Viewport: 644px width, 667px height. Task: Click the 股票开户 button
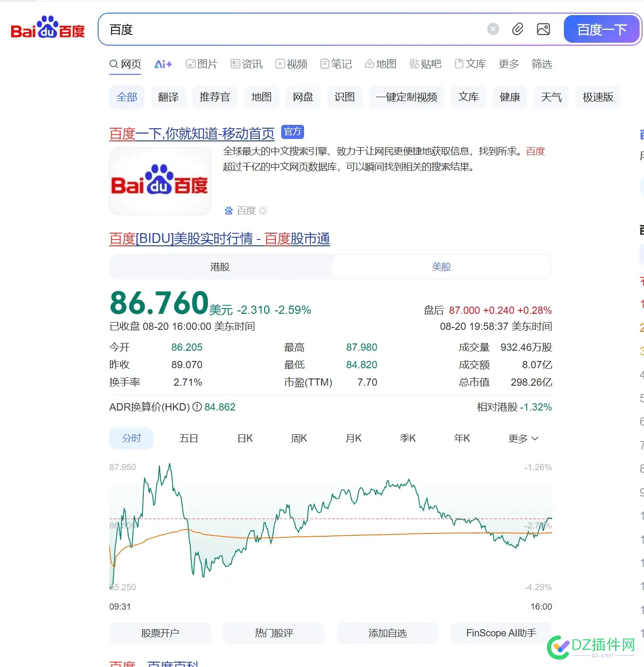coord(160,633)
